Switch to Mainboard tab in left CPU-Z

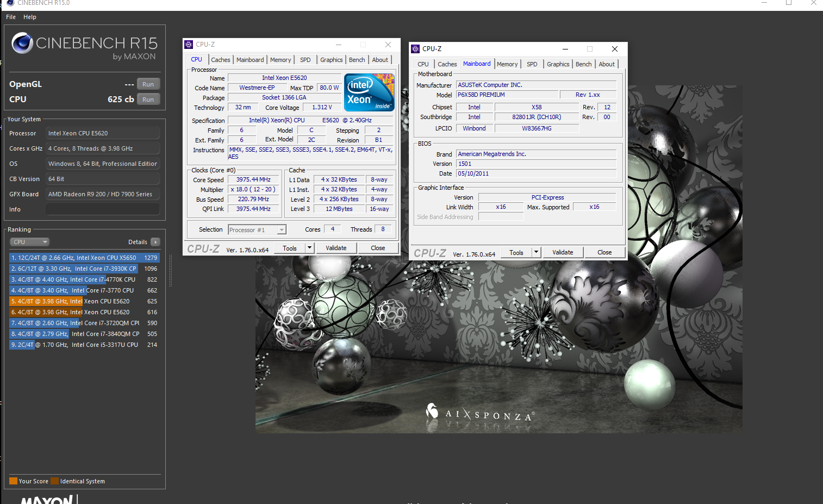point(250,60)
